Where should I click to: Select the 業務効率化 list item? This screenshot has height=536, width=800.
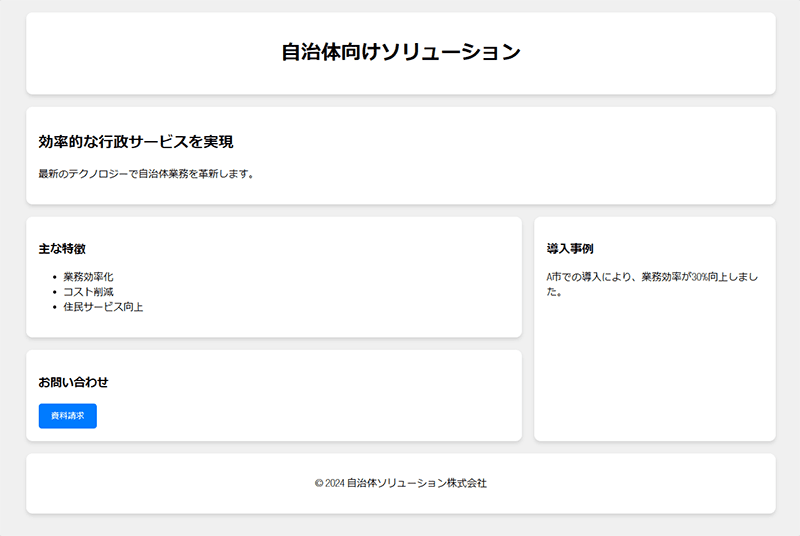click(88, 277)
